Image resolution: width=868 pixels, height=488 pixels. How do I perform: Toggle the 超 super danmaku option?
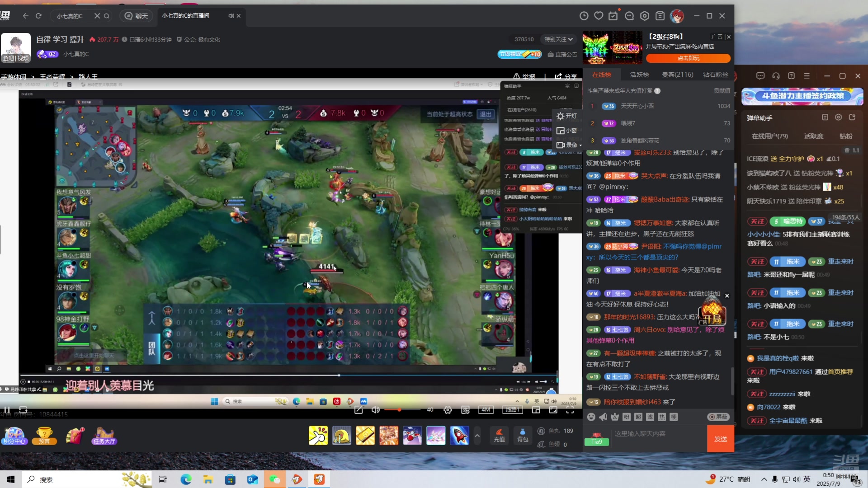coord(638,417)
